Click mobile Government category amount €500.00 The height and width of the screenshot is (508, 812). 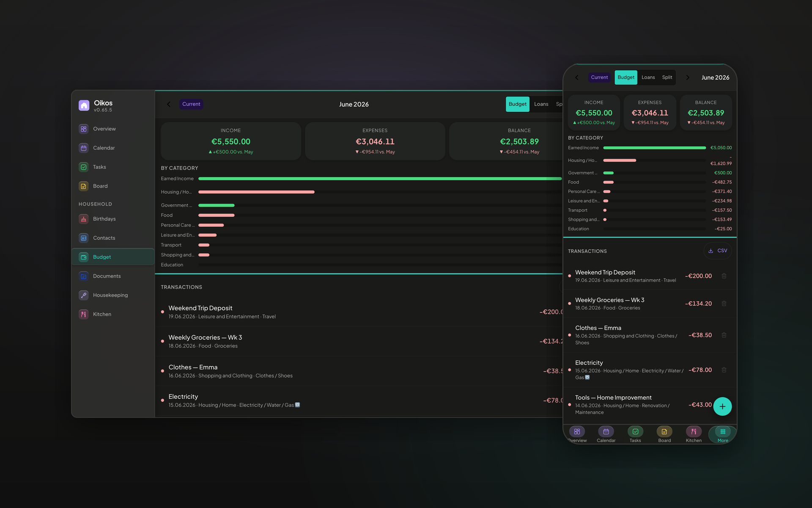coord(723,173)
